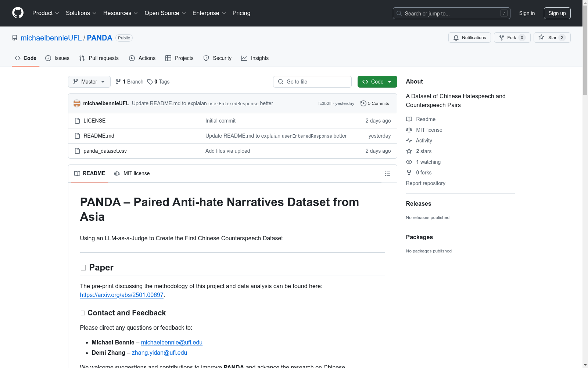Screen dimensions: 588x368
Task: Click the magnifier in Go to file box
Action: pos(281,82)
